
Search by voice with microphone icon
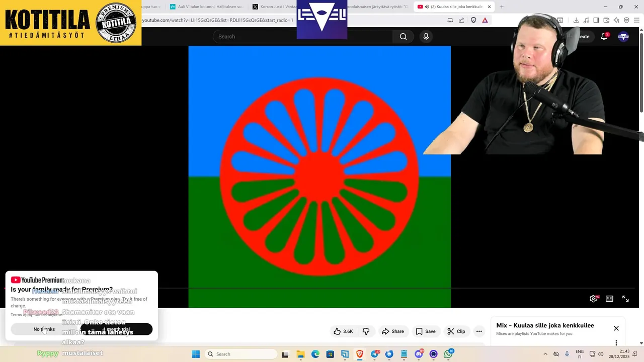point(426,36)
